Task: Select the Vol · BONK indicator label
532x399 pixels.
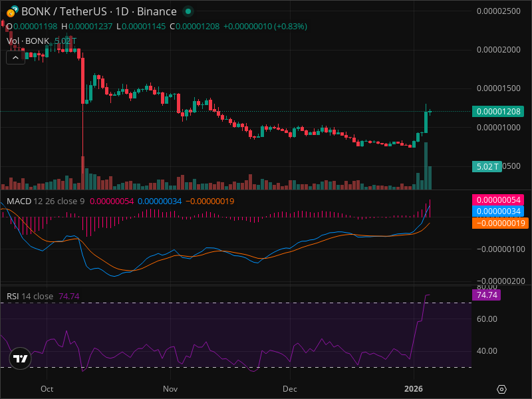Action: coord(28,41)
